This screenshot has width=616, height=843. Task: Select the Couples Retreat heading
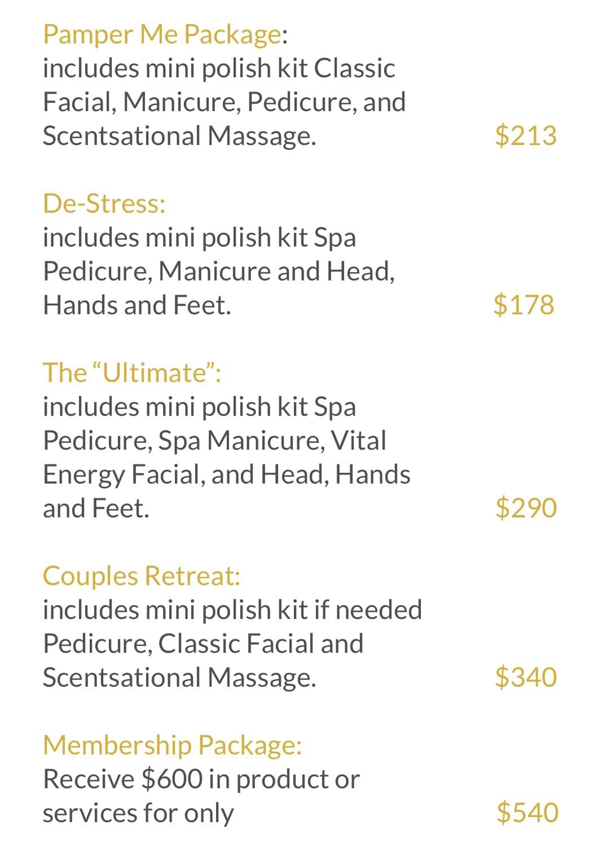(x=142, y=576)
